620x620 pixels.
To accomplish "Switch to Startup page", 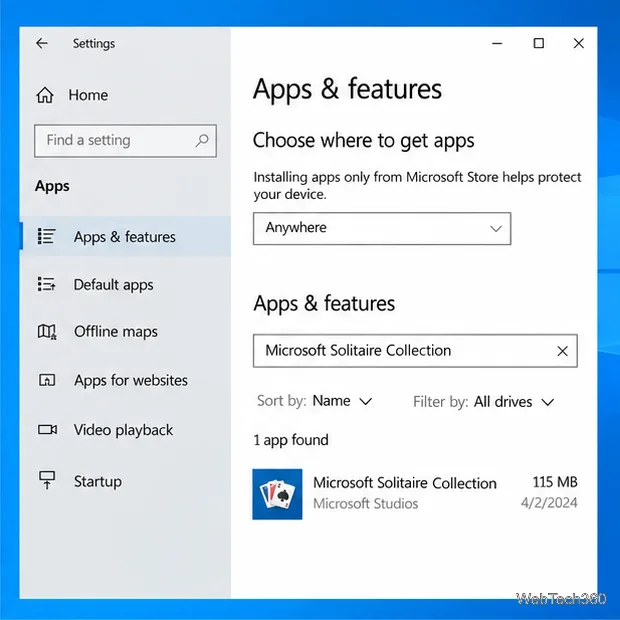I will coord(98,481).
